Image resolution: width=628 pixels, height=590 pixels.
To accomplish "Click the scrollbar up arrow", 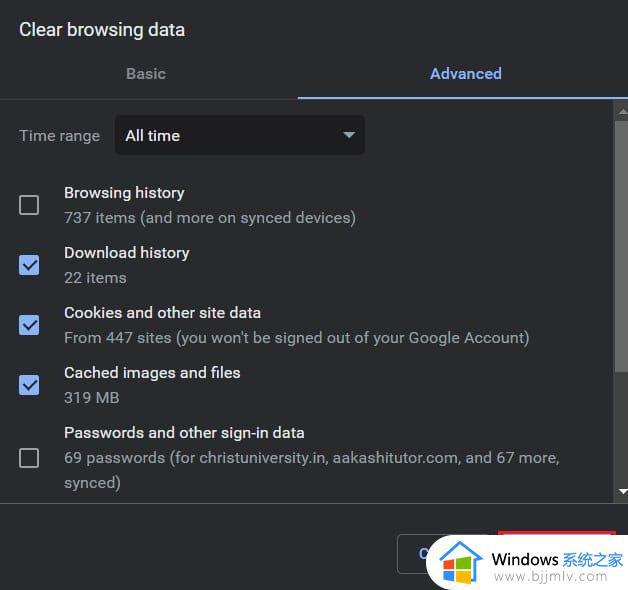I will 622,111.
